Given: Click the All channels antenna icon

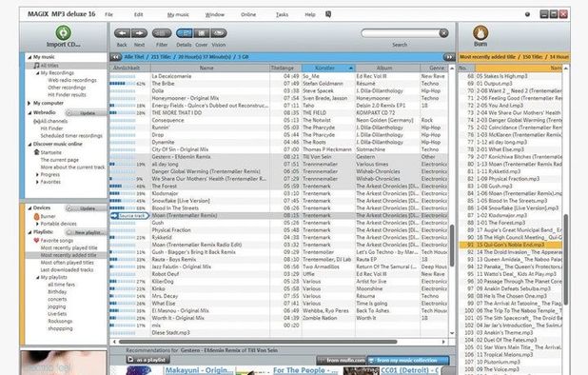Looking at the screenshot, I should (x=36, y=121).
